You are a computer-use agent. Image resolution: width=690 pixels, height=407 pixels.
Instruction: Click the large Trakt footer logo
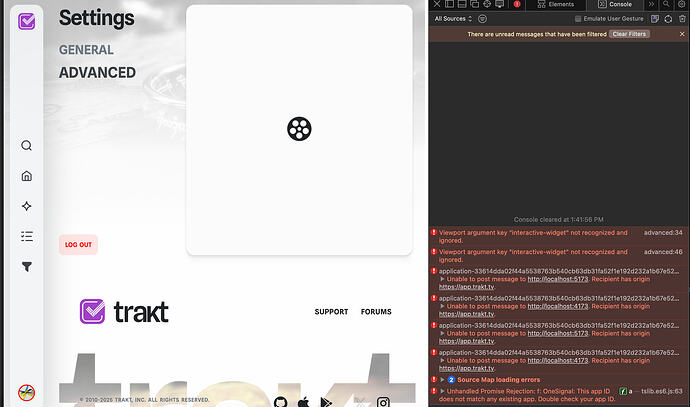pyautogui.click(x=124, y=312)
